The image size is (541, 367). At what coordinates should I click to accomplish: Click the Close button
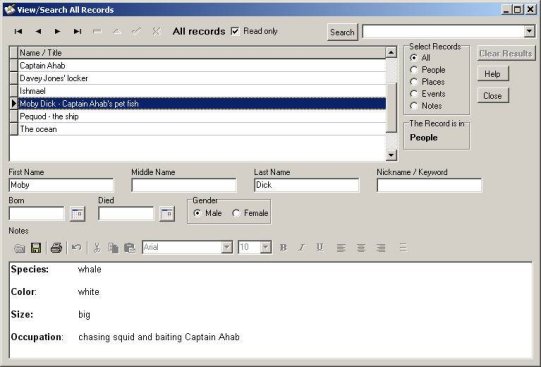pyautogui.click(x=493, y=96)
